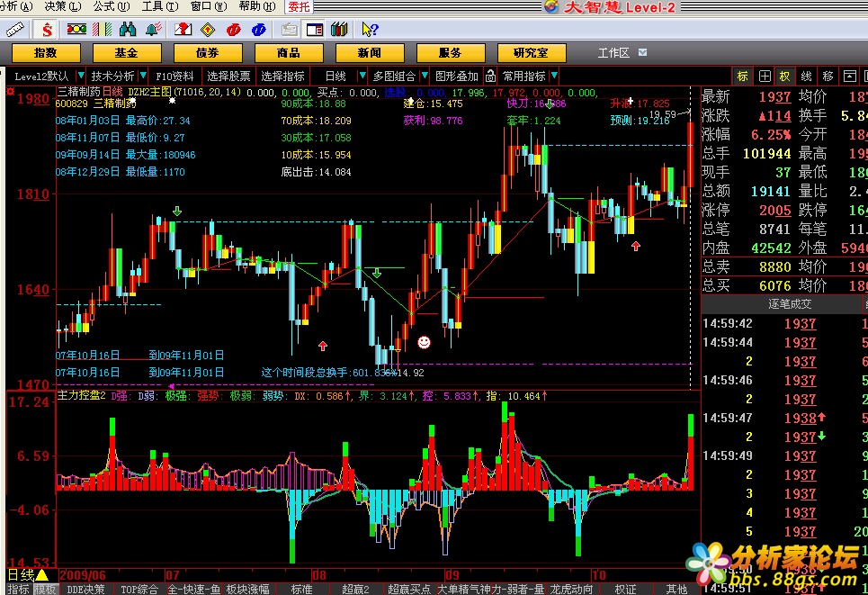Activate the context help pointer tool
The image size is (868, 595).
pyautogui.click(x=369, y=30)
